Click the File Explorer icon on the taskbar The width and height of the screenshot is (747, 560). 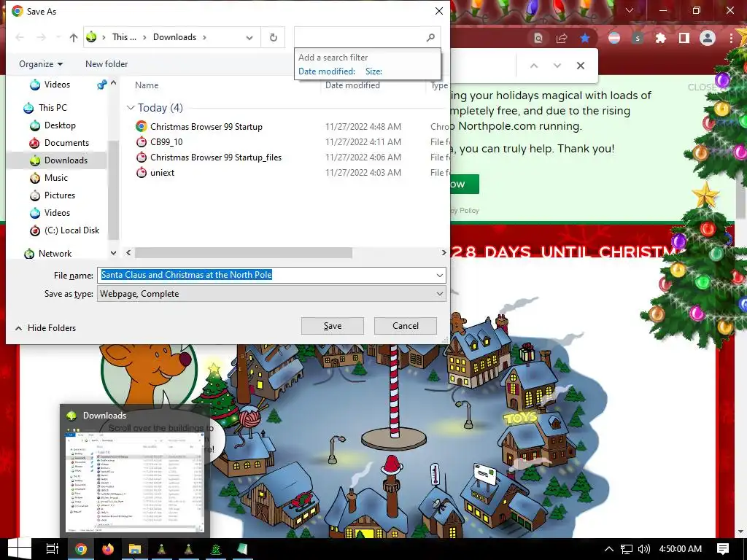click(135, 549)
